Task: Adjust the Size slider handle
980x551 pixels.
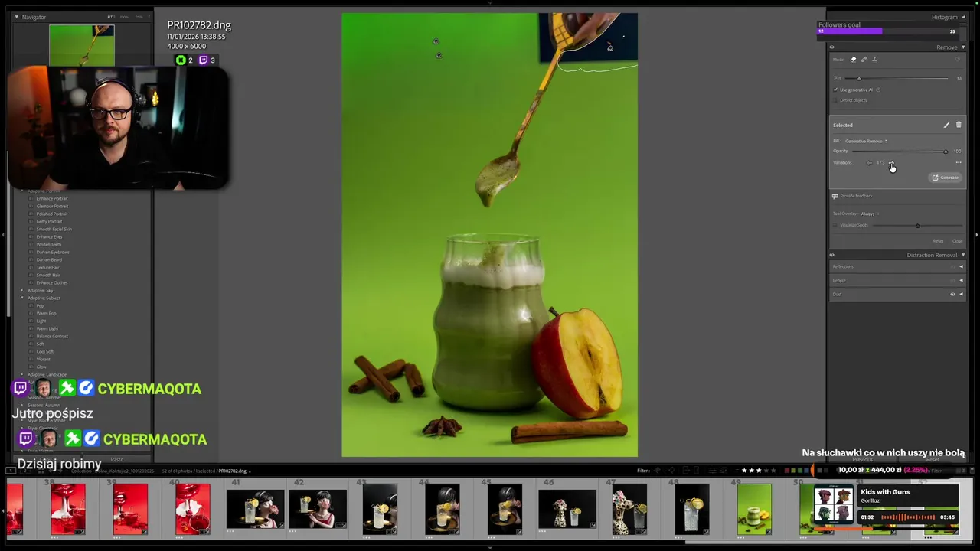Action: (x=859, y=78)
